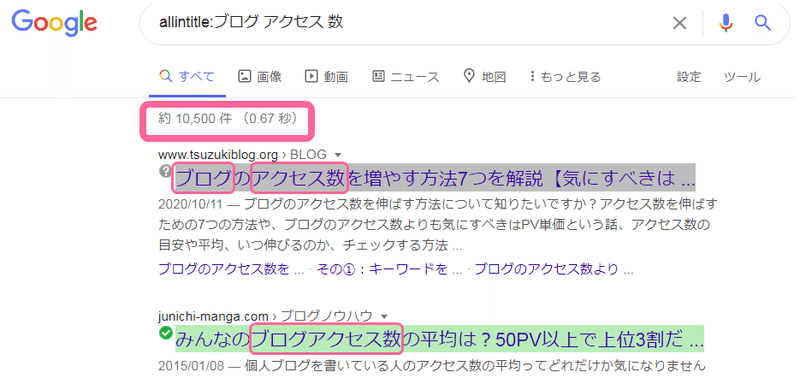This screenshot has width=800, height=383.
Task: Click the gray question mark icon beside the tsuzukiblog result
Action: pos(165,171)
